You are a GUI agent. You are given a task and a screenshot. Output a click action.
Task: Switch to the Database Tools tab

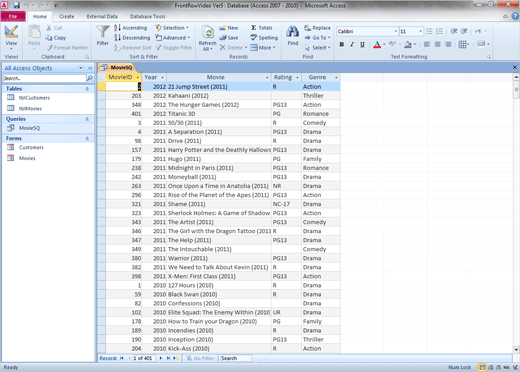147,16
